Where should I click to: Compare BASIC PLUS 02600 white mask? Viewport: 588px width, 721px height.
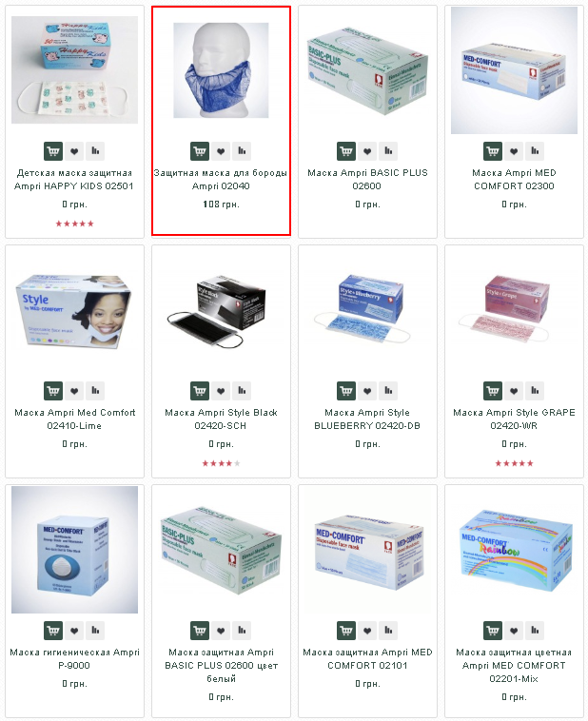click(242, 631)
